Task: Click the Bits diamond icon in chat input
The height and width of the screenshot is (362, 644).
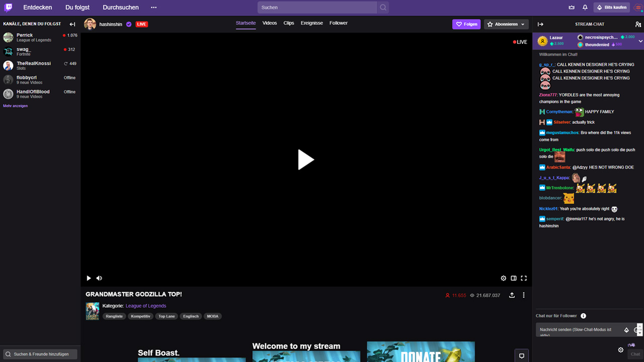Action: pos(626,330)
